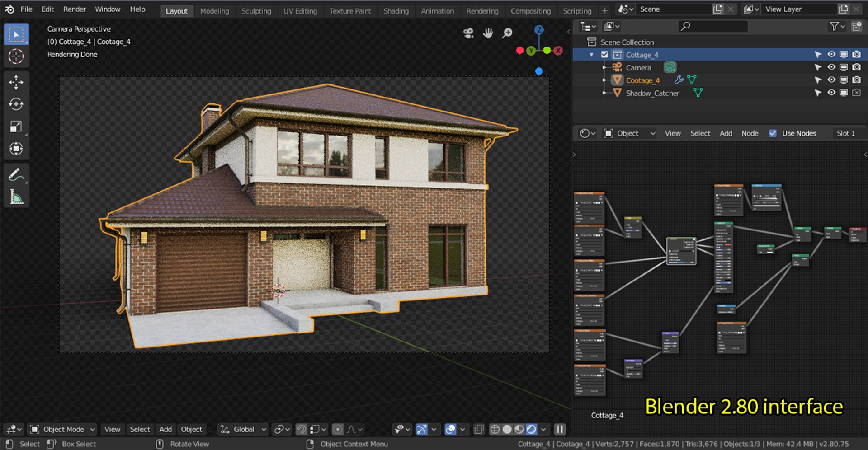This screenshot has height=450, width=868.
Task: Switch to the Shading workspace tab
Action: tap(396, 11)
